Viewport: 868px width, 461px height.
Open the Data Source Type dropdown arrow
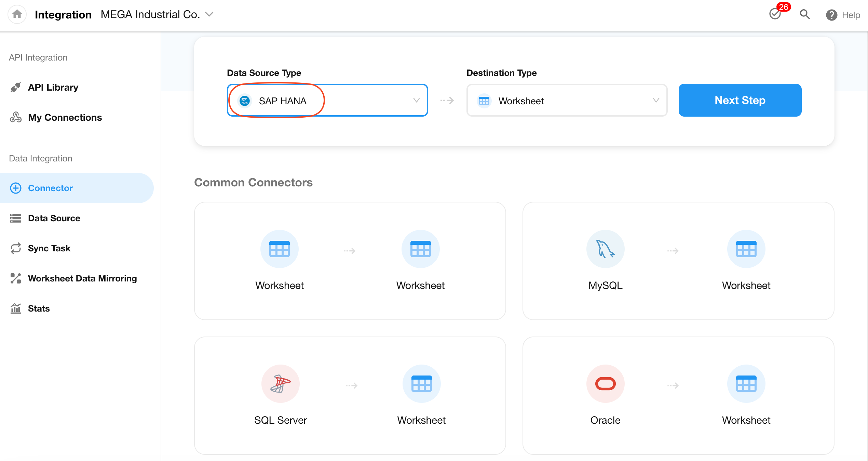(416, 100)
